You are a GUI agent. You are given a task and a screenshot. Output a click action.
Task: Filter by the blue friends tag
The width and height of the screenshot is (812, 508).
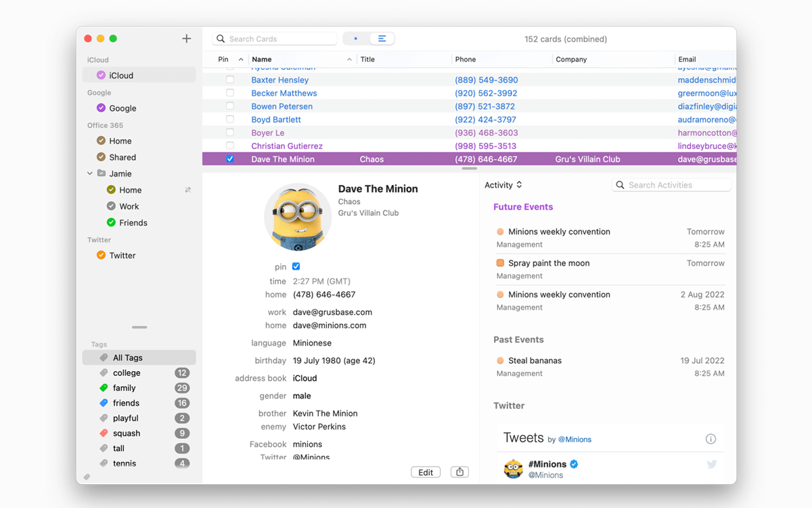pyautogui.click(x=139, y=403)
